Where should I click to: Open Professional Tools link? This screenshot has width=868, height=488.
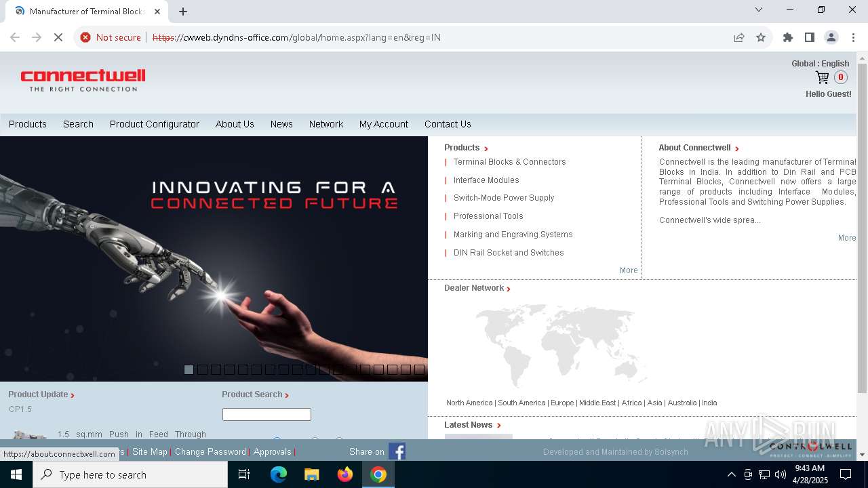click(488, 216)
